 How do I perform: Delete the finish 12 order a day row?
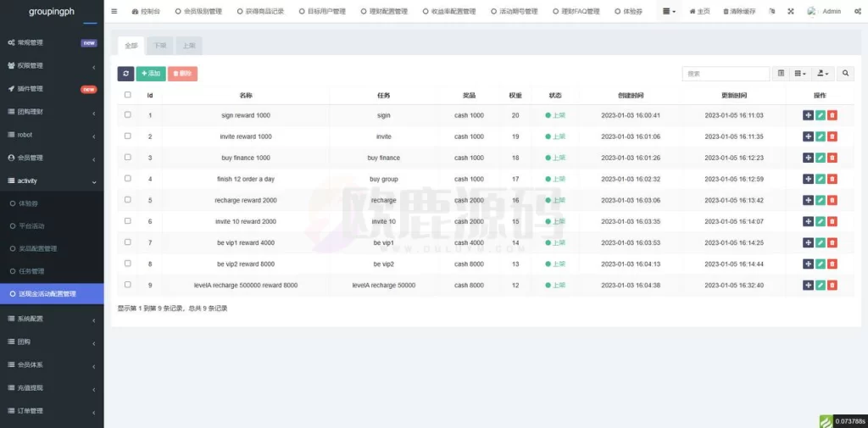[832, 179]
